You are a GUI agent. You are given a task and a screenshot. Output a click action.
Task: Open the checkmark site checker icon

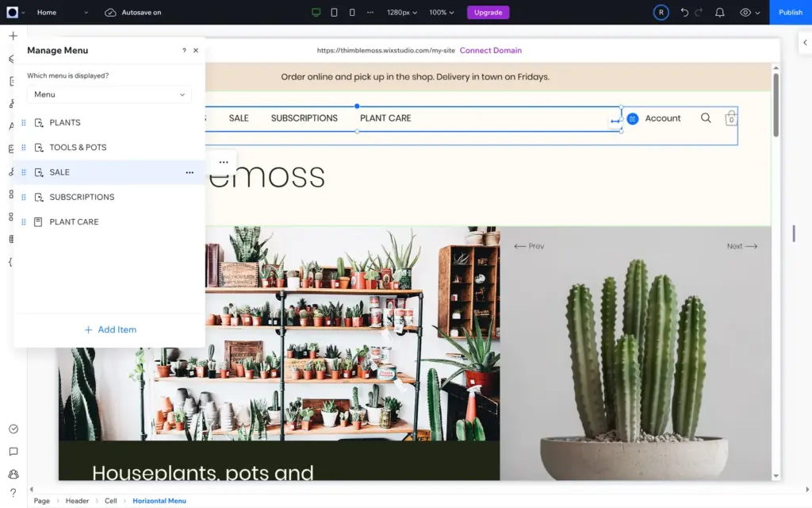pos(13,429)
